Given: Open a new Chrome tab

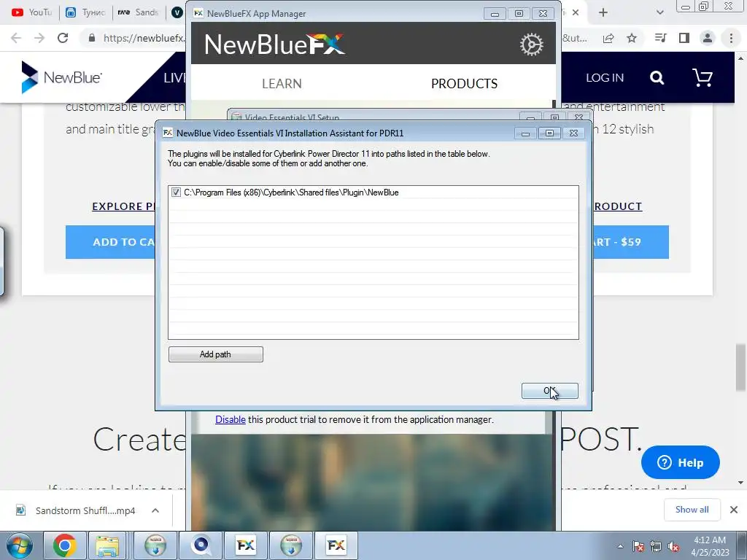Looking at the screenshot, I should 603,12.
